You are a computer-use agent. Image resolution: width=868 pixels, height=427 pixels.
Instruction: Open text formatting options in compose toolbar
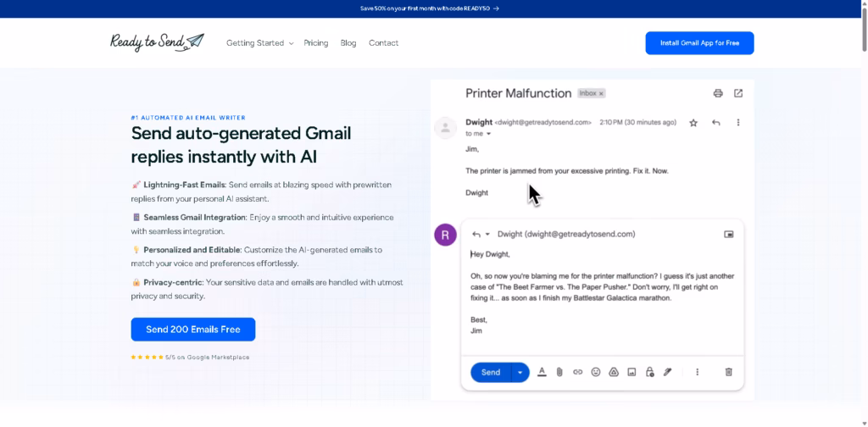pyautogui.click(x=542, y=372)
